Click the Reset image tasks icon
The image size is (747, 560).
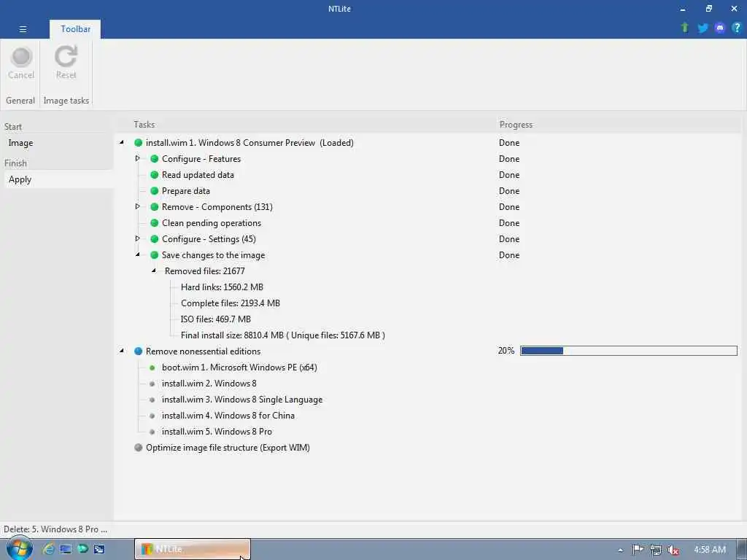tap(66, 56)
